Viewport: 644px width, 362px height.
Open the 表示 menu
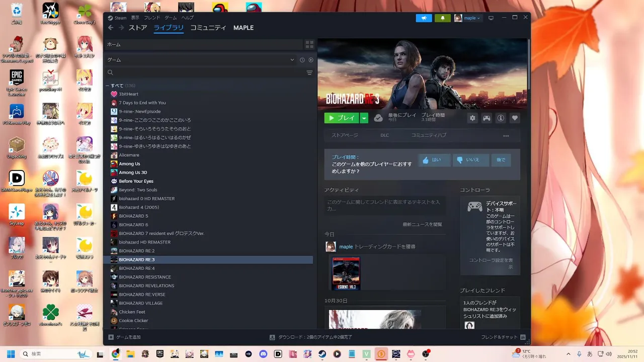point(135,18)
